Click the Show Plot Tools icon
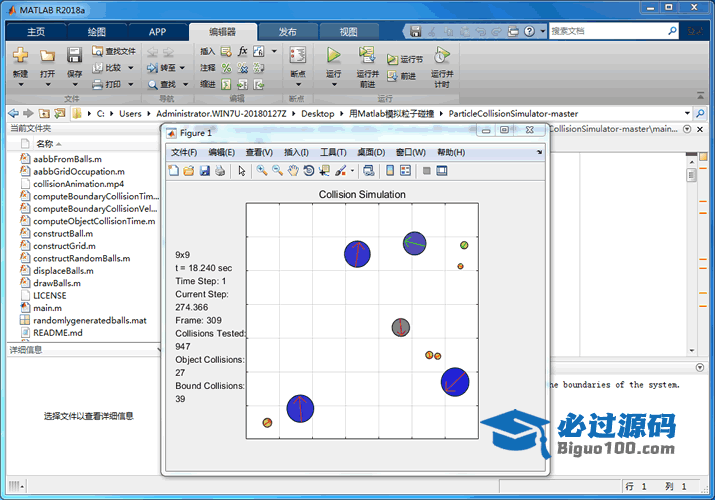The width and height of the screenshot is (715, 500). pos(442,171)
